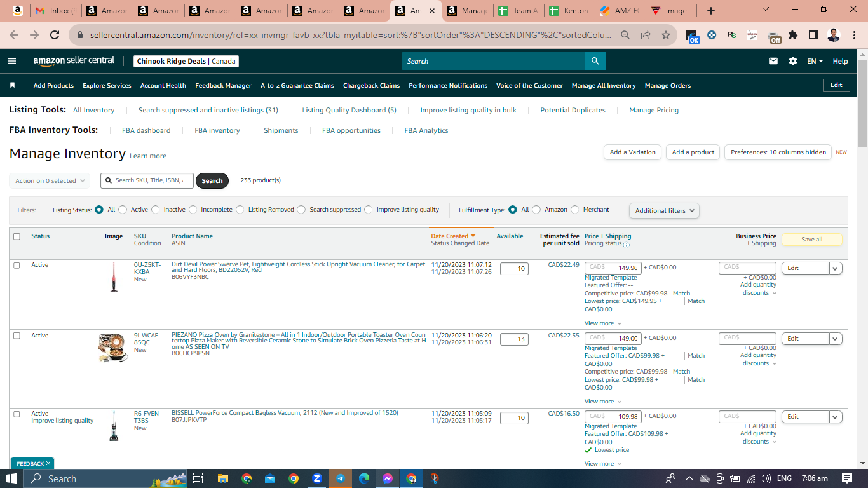The width and height of the screenshot is (868, 488).
Task: Click the black Search button beside SKU field
Action: [212, 180]
